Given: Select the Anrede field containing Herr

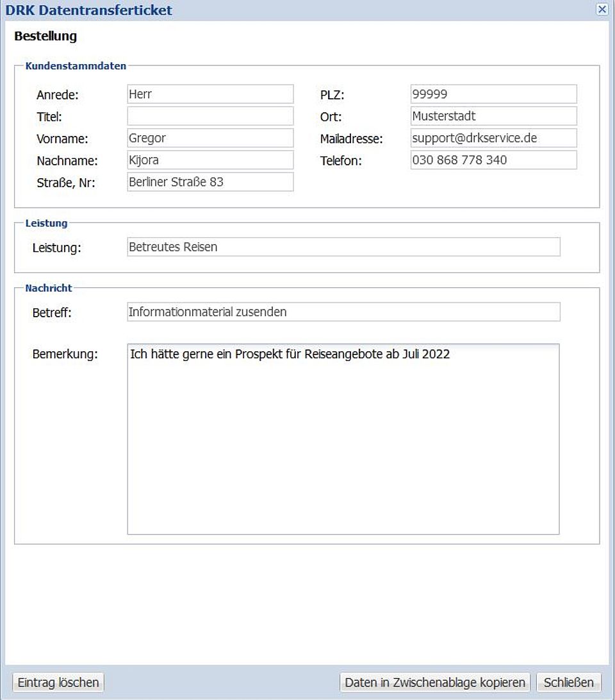Looking at the screenshot, I should pos(210,94).
